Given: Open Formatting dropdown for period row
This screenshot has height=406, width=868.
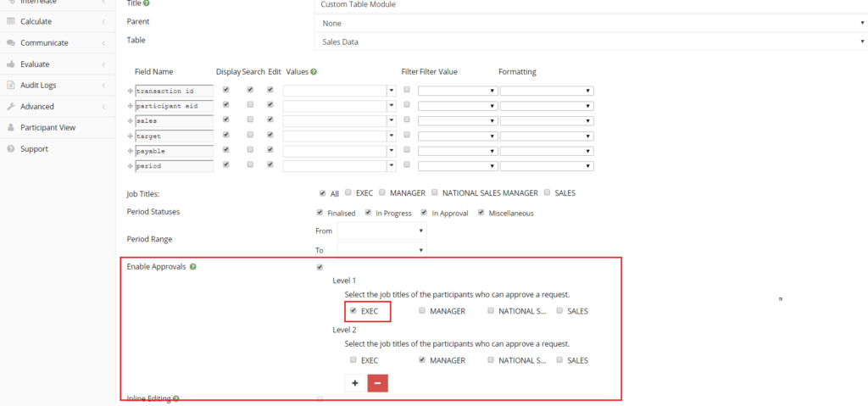Looking at the screenshot, I should (547, 166).
